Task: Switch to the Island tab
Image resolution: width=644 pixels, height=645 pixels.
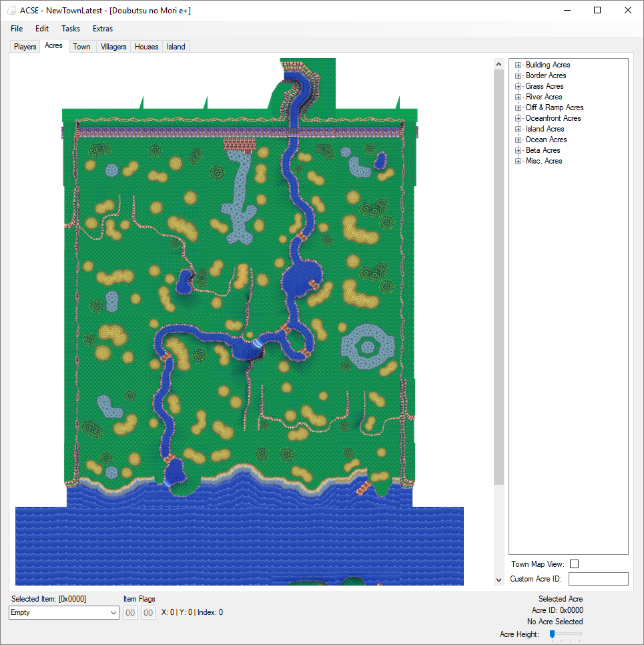Action: point(176,47)
